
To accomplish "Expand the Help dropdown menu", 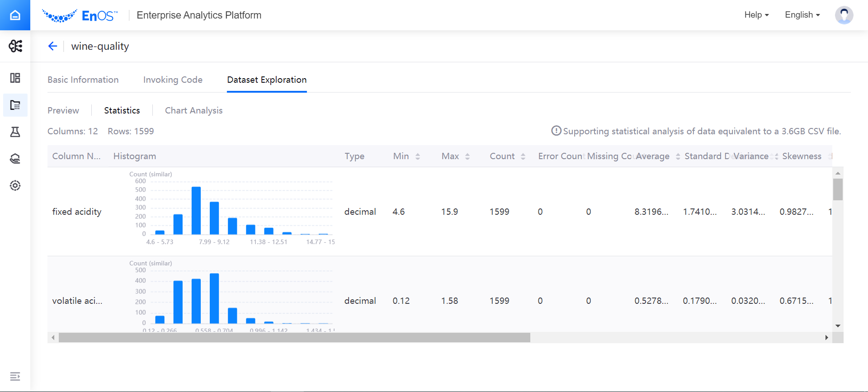I will 756,15.
